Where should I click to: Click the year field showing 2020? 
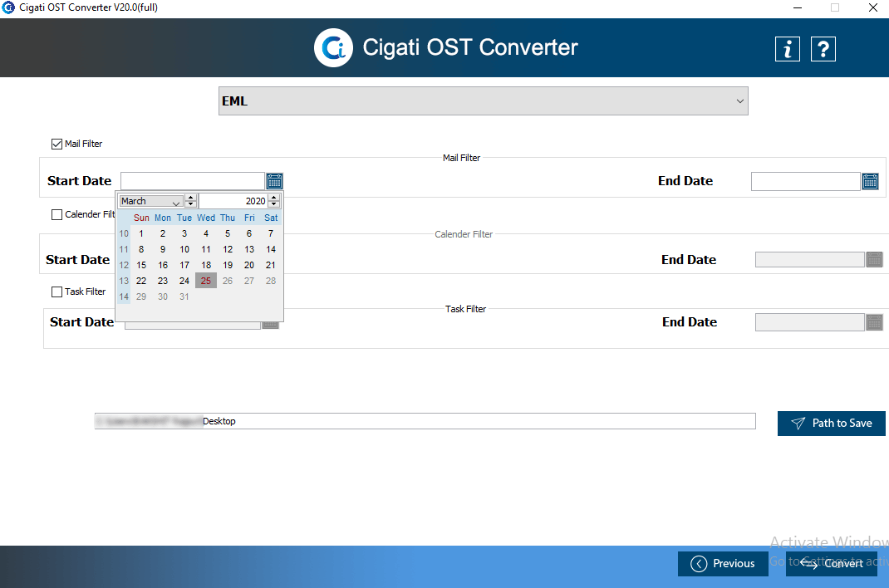click(233, 201)
